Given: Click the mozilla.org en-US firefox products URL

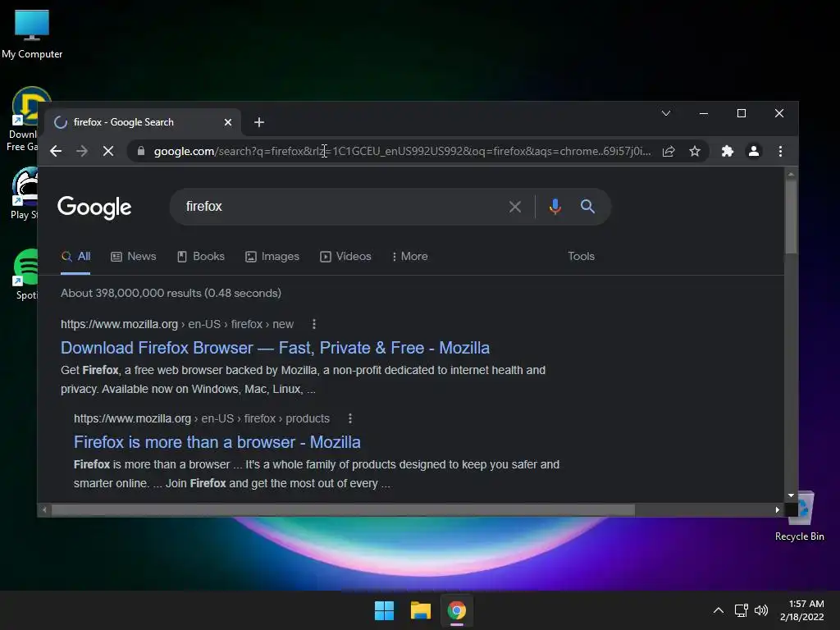Looking at the screenshot, I should [x=202, y=418].
